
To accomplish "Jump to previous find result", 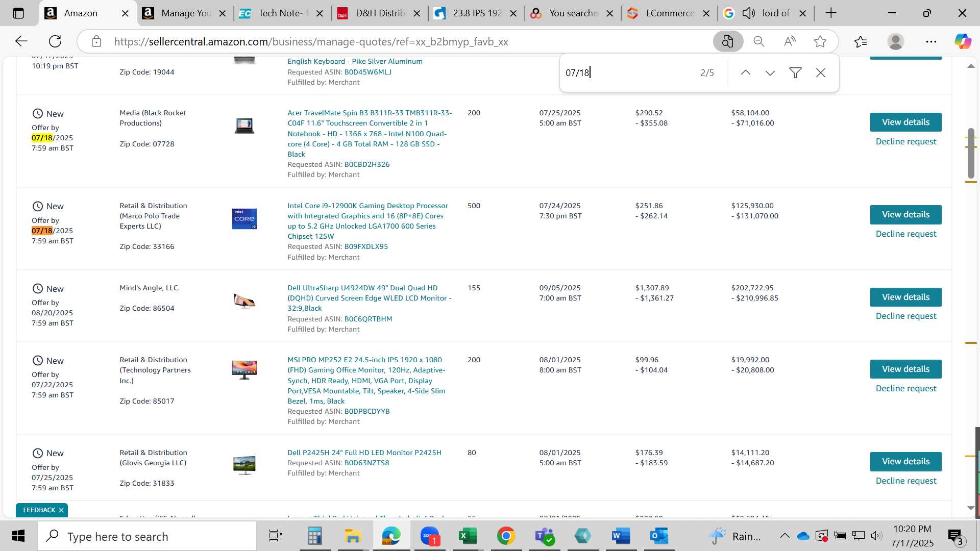I will [746, 73].
